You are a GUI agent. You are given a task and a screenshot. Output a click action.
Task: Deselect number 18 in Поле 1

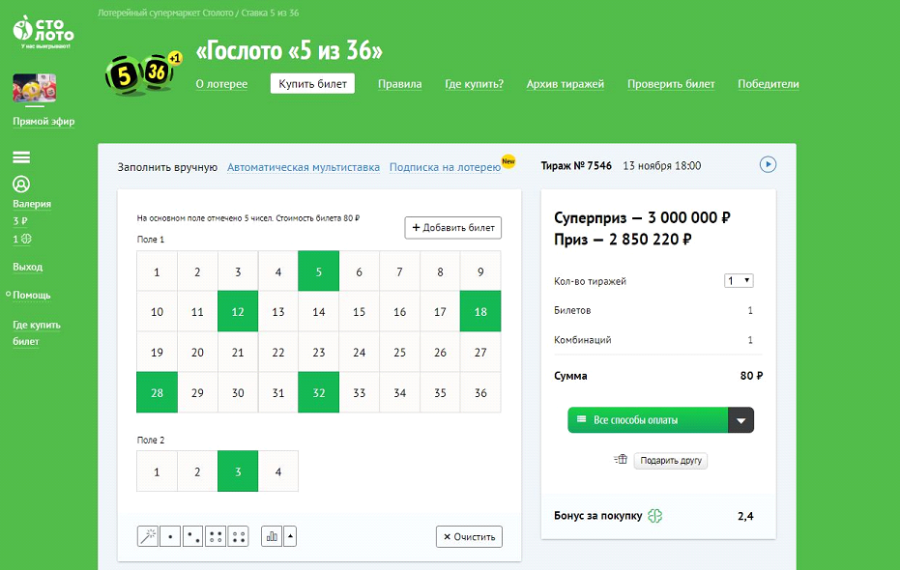(x=480, y=312)
